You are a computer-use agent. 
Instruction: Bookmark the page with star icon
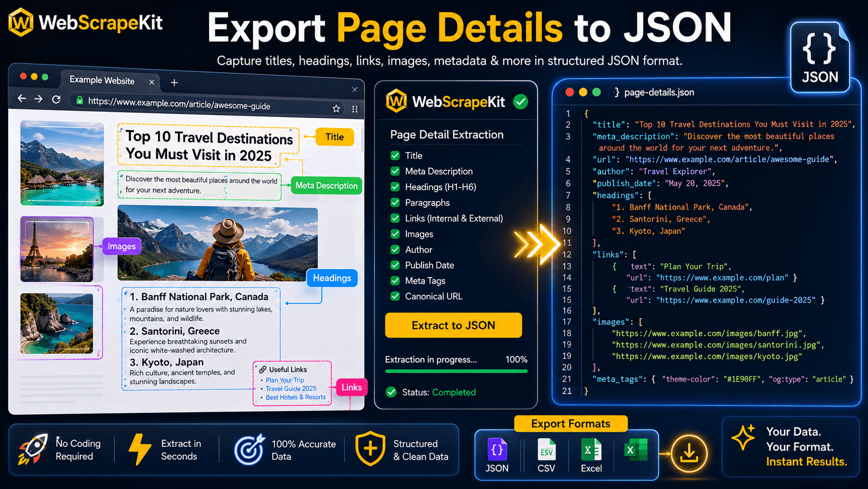click(336, 109)
